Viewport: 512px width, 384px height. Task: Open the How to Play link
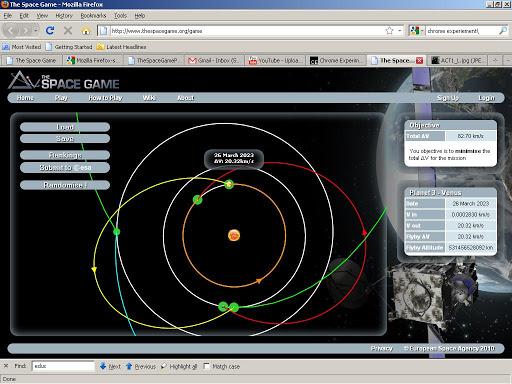coord(105,98)
